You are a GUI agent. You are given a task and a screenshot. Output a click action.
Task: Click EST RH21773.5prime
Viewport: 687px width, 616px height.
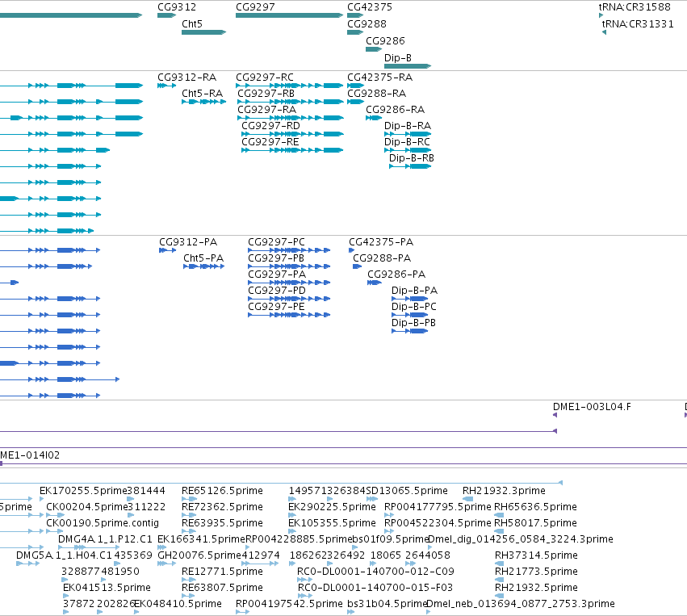tap(536, 572)
